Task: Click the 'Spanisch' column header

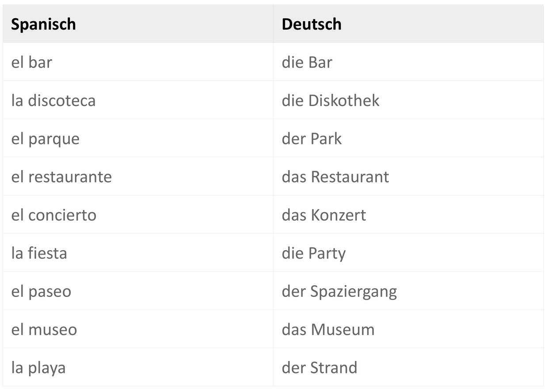Action: pos(43,24)
